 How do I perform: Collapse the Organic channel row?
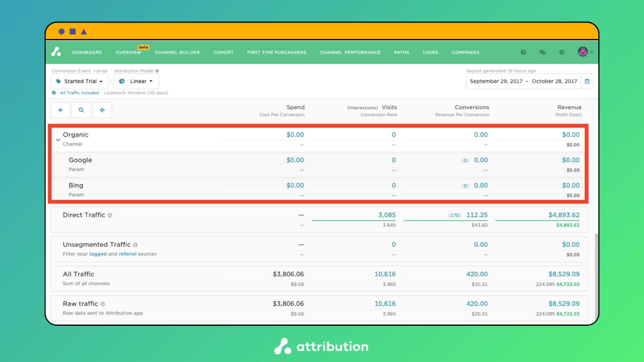click(x=58, y=140)
